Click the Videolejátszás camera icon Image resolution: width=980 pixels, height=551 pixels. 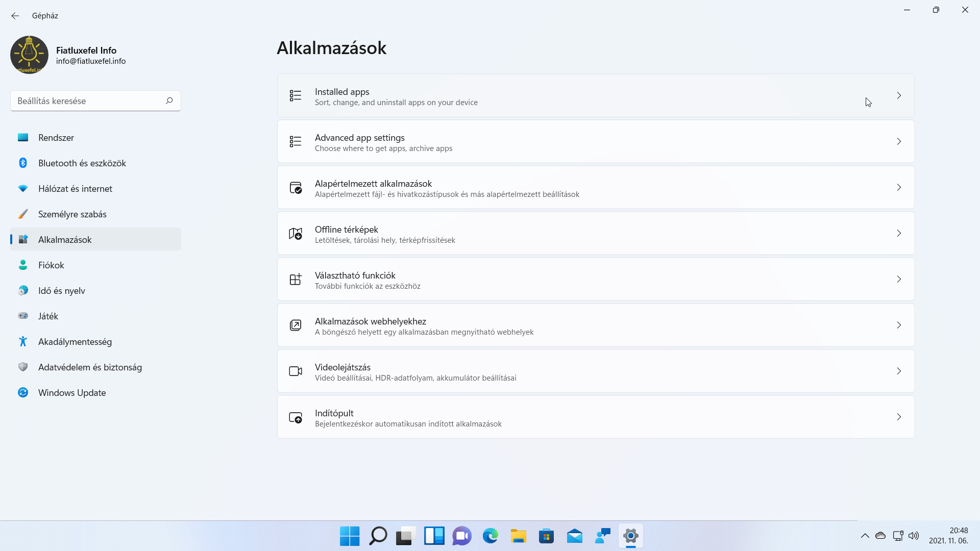(x=296, y=371)
